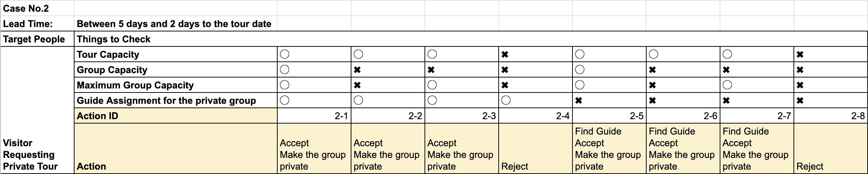Image resolution: width=868 pixels, height=174 pixels.
Task: Select the "Between 5 days and 2 days" cell
Action: 175,24
